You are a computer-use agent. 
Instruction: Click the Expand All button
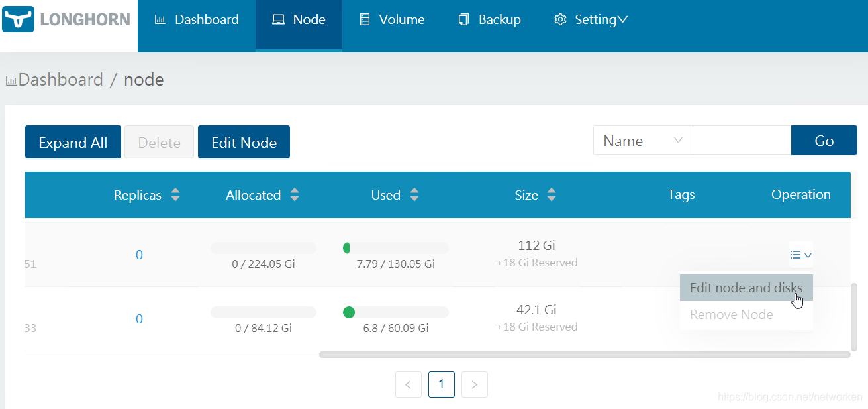pos(73,143)
